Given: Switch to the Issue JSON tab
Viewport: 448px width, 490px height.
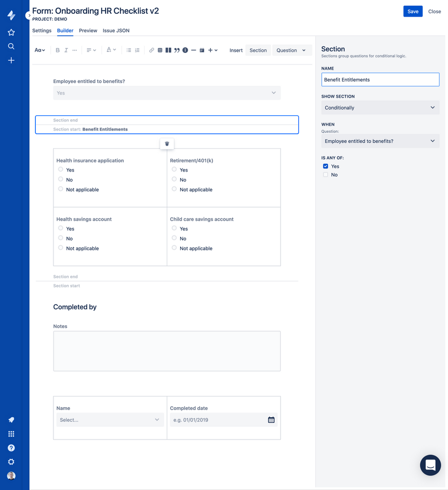Looking at the screenshot, I should [116, 30].
